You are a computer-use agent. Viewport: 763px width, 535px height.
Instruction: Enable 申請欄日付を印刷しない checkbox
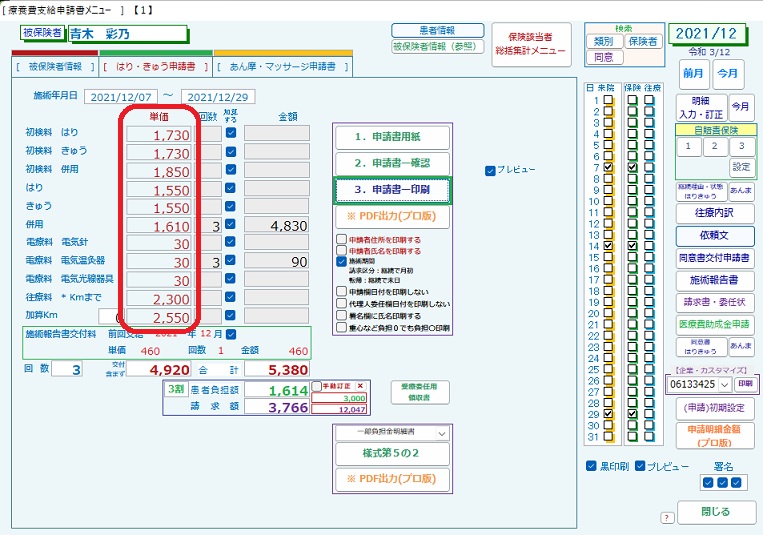click(342, 292)
